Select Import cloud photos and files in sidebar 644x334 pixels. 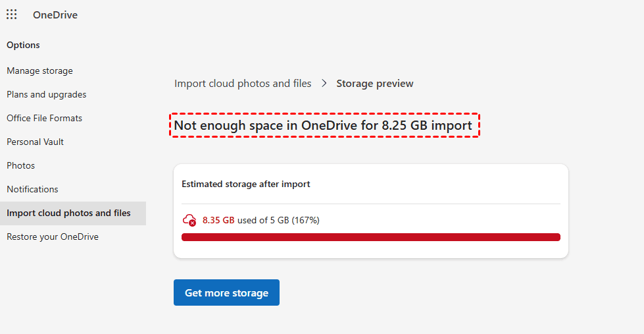point(68,213)
